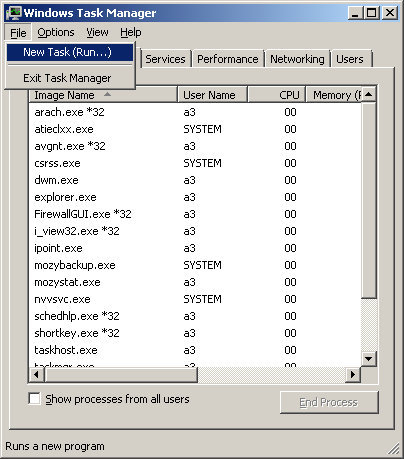The width and height of the screenshot is (404, 459).
Task: Select the i_view32.exe *32 process
Action: pos(195,231)
